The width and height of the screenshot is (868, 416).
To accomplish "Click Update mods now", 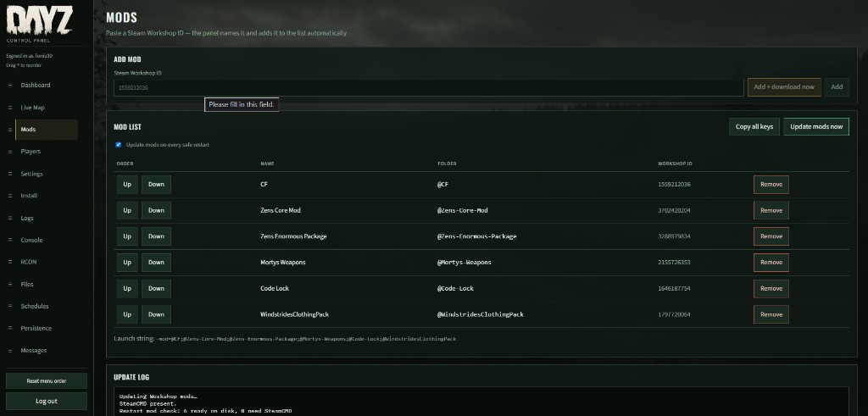I will tap(816, 127).
